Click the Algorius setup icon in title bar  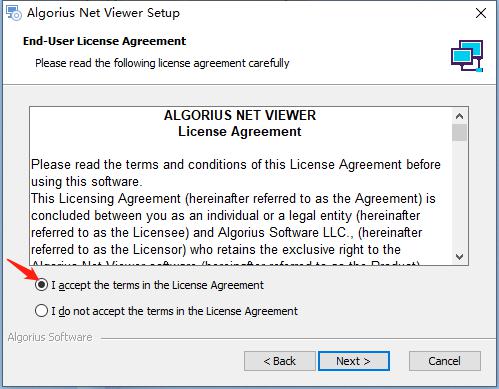14,13
